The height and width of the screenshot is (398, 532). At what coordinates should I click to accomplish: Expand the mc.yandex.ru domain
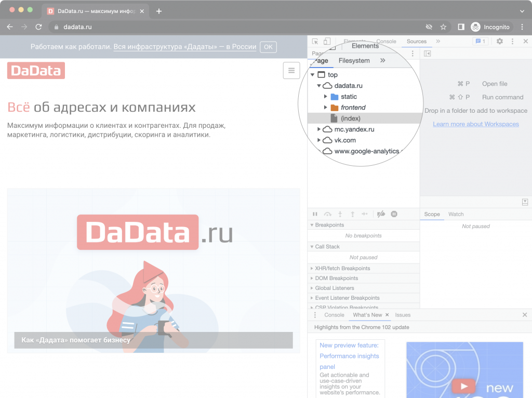point(319,129)
